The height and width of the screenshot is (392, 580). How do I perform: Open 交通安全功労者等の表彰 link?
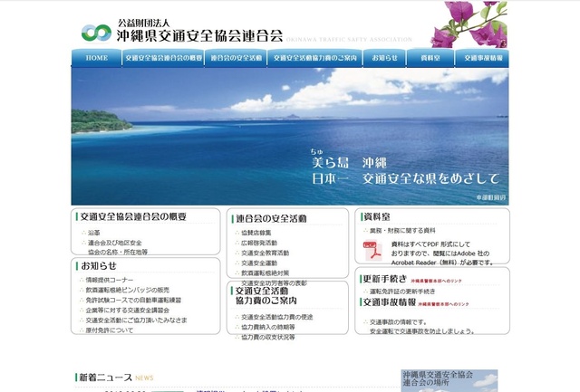(274, 283)
